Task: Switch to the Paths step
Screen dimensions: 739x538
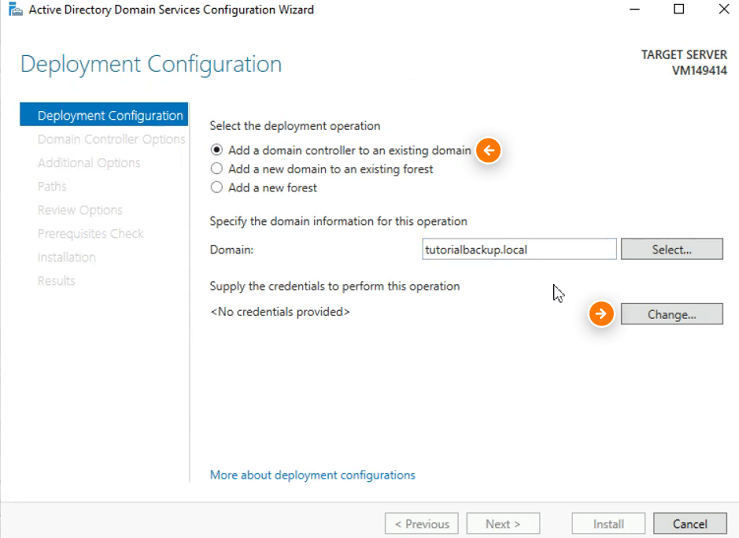Action: [x=52, y=186]
